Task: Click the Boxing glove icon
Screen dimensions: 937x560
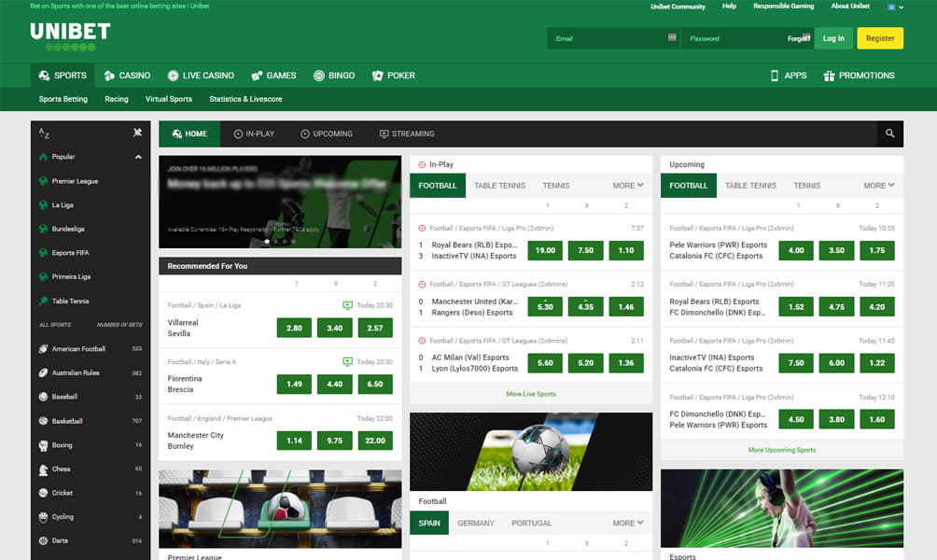Action: pyautogui.click(x=43, y=445)
